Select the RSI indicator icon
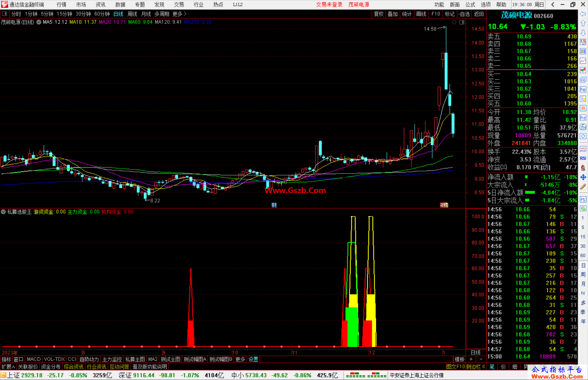This screenshot has width=588, height=380. click(583, 158)
